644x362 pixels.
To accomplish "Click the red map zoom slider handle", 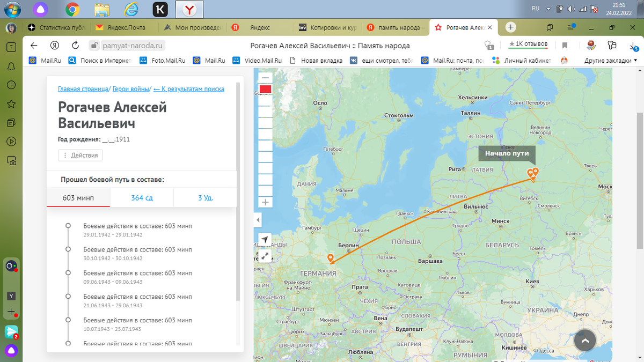I will 265,89.
